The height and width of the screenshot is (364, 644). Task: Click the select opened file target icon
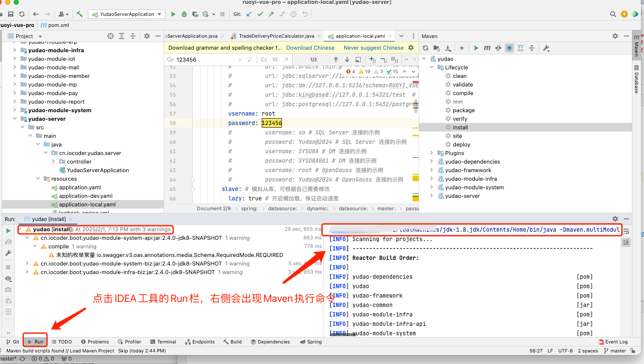[111, 36]
